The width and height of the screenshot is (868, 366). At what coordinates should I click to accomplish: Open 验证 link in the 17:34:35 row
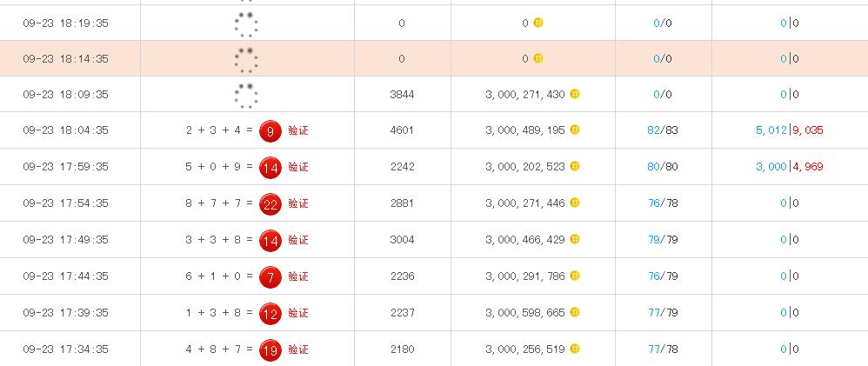tap(298, 349)
